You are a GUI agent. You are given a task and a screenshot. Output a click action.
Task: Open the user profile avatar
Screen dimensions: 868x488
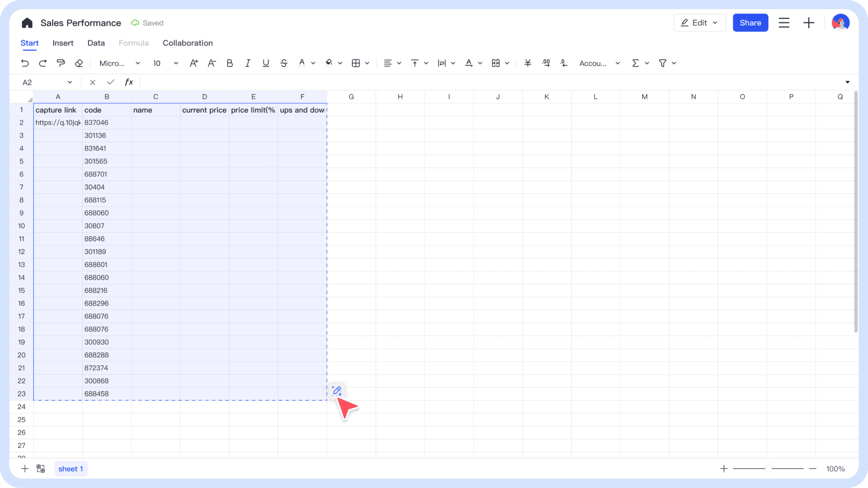(840, 23)
